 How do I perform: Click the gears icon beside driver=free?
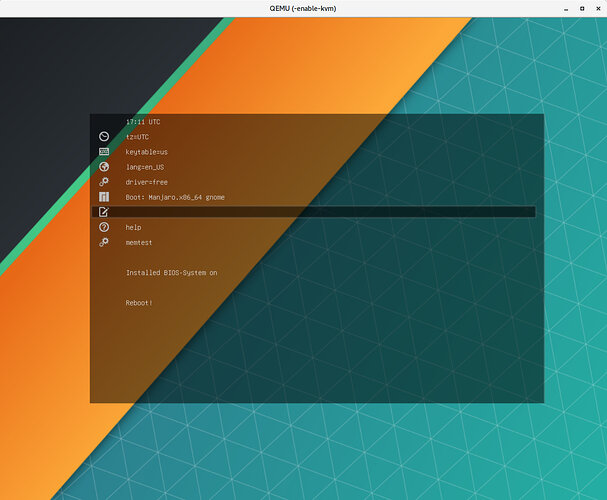click(x=104, y=182)
